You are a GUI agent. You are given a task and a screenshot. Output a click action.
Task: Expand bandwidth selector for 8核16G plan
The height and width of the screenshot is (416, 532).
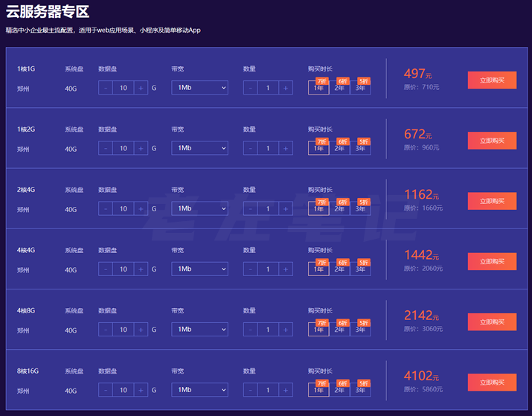(x=199, y=389)
